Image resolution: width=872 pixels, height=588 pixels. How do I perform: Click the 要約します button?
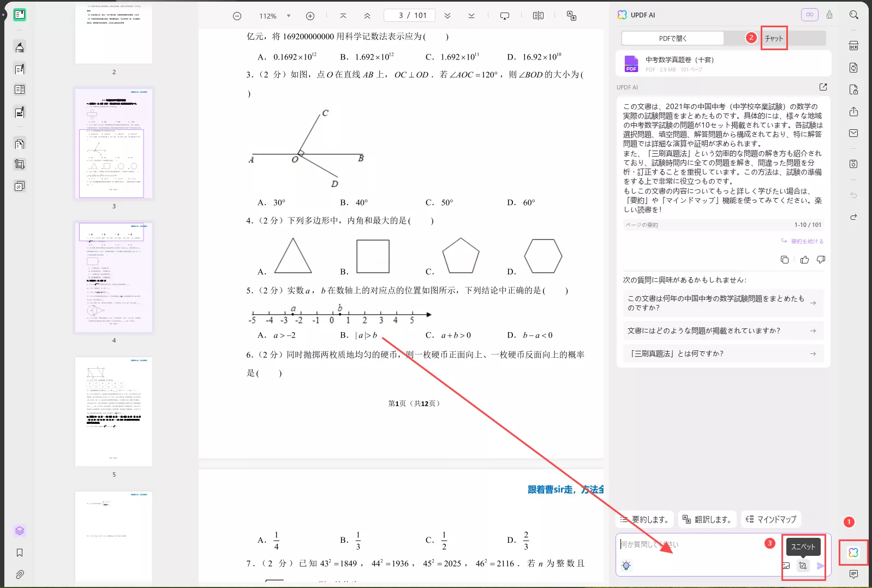pos(645,519)
